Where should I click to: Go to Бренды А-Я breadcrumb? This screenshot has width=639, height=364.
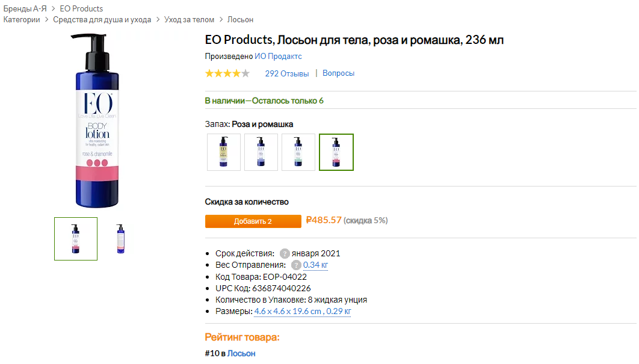26,8
